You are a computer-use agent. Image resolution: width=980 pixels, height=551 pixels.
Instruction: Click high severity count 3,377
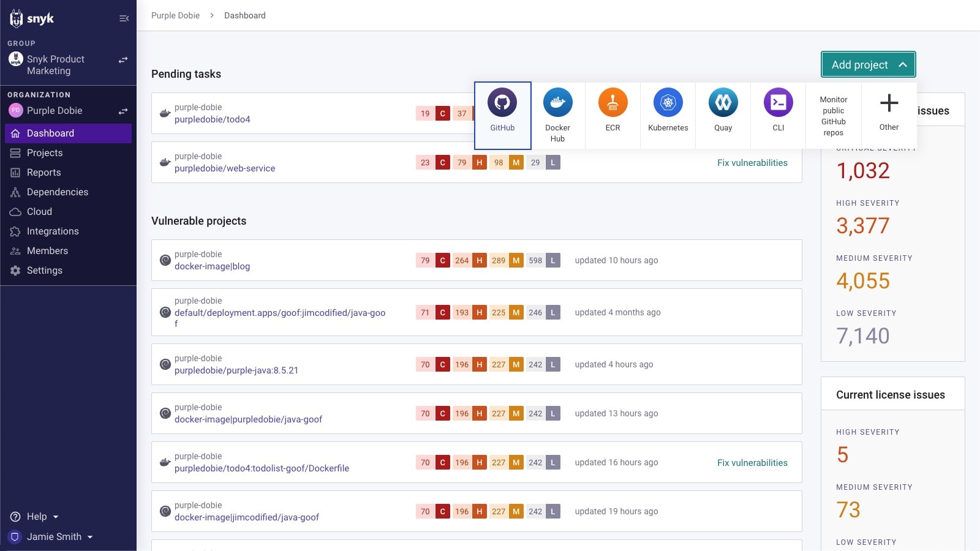862,226
